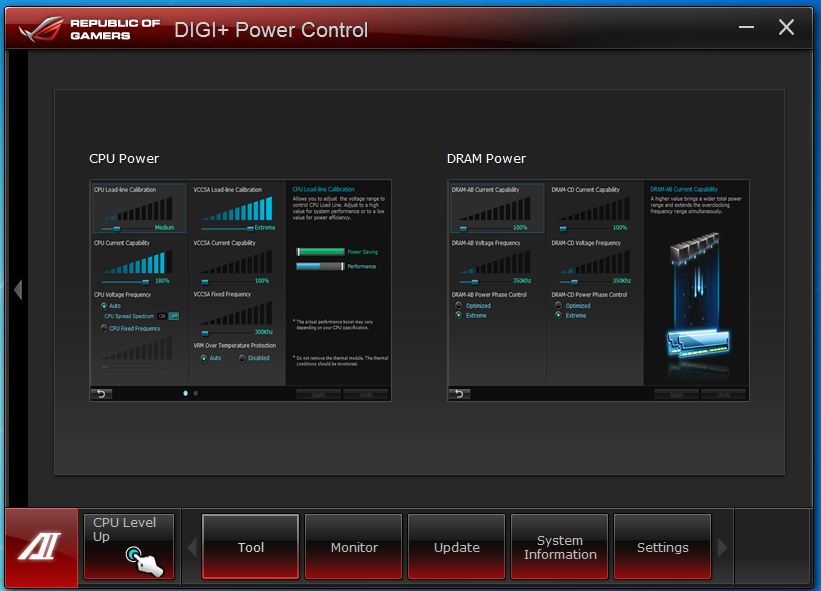The height and width of the screenshot is (591, 821).
Task: Click the DRAM Power panel reset arrow icon
Action: click(459, 394)
